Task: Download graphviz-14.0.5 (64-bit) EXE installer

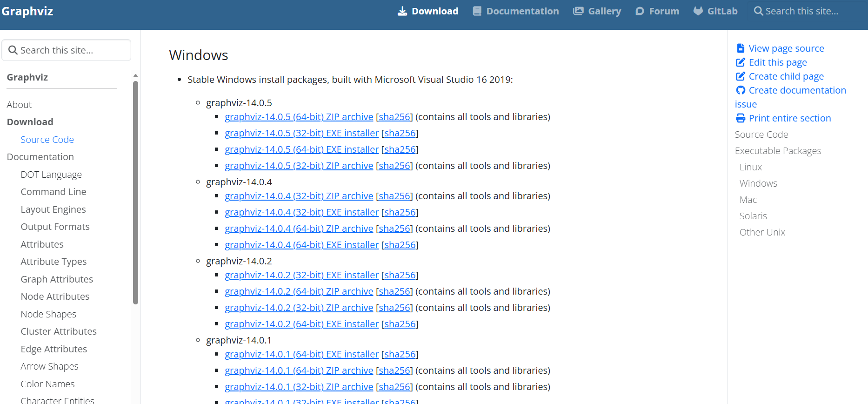Action: [x=301, y=149]
